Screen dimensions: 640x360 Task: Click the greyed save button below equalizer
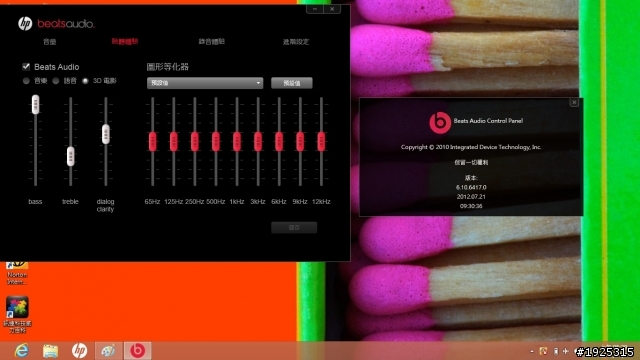point(294,227)
